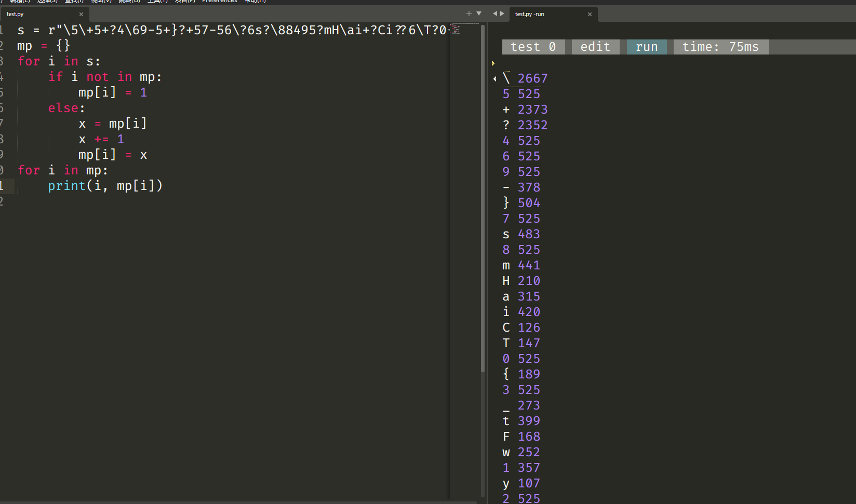Viewport: 856px width, 504px height.
Task: Click the small arrow beside the backslash output line
Action: tap(495, 79)
